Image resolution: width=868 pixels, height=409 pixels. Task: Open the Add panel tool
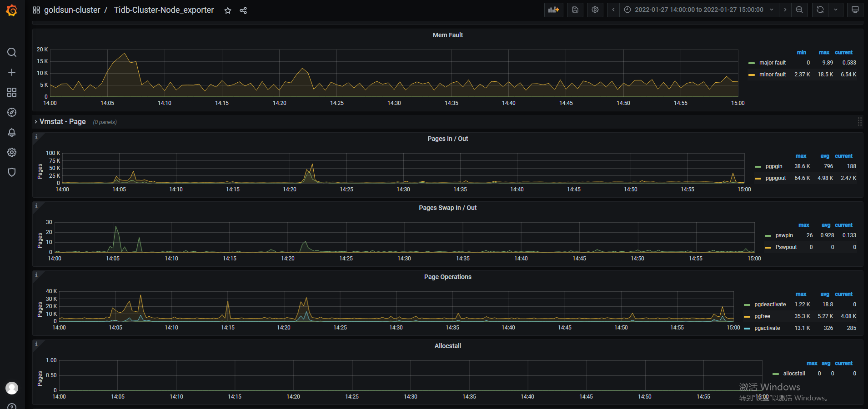[553, 10]
